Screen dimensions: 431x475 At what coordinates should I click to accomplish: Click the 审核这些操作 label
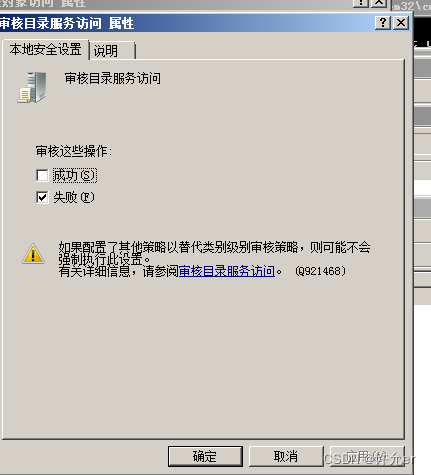pos(74,151)
